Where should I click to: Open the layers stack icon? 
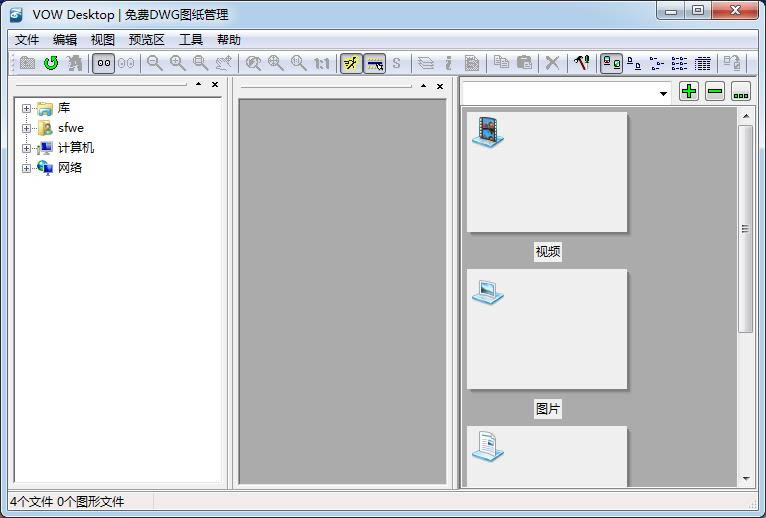tap(426, 63)
